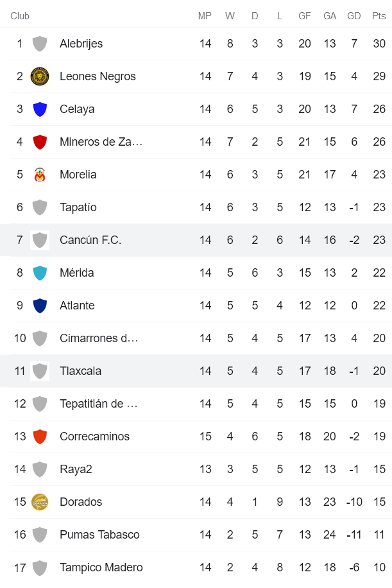Click the Tampico Madero team name
The height and width of the screenshot is (588, 392).
[x=101, y=567]
